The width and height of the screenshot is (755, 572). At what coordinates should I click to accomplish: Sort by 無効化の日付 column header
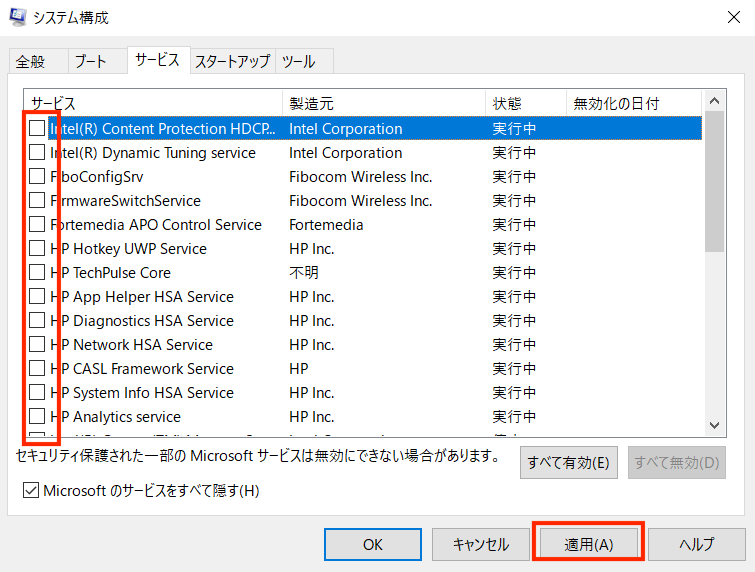(x=634, y=103)
